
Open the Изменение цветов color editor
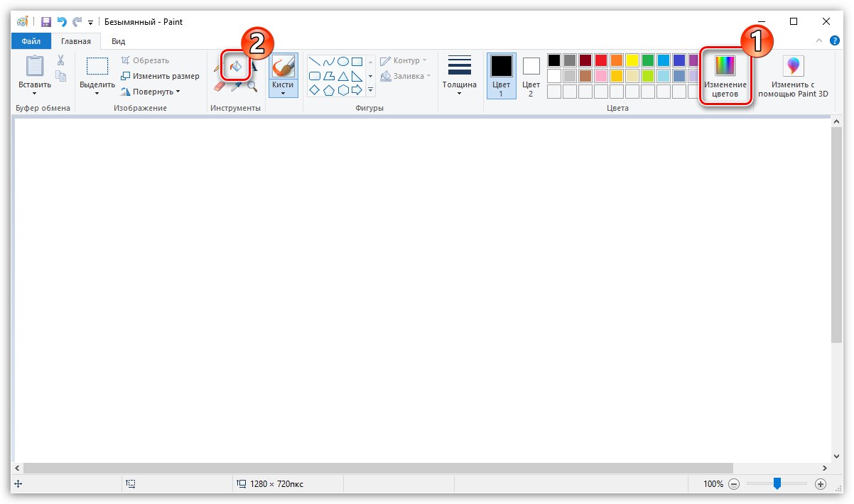[725, 77]
